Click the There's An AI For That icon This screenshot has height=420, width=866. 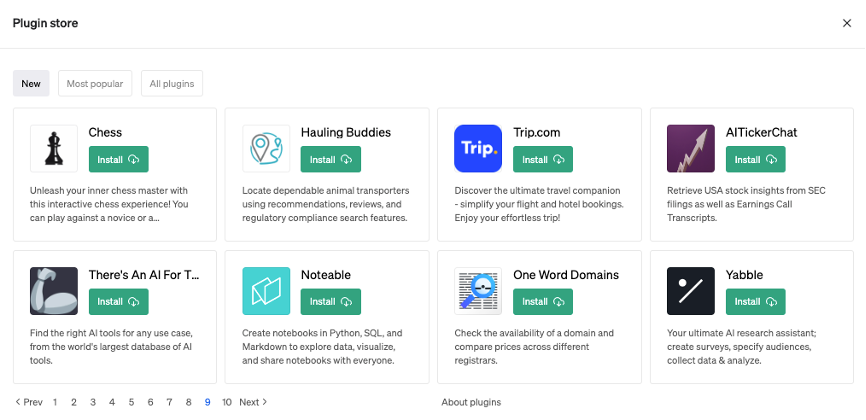coord(54,291)
